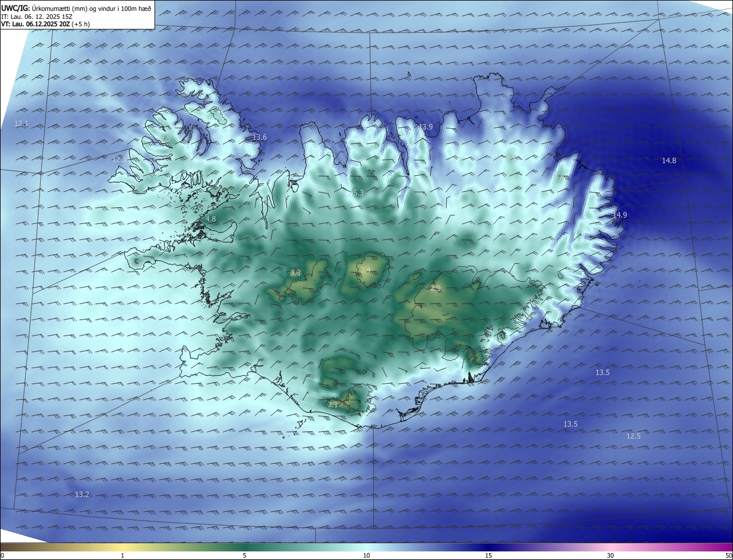Select the 12.5 value label
The width and height of the screenshot is (733, 560).
click(633, 436)
